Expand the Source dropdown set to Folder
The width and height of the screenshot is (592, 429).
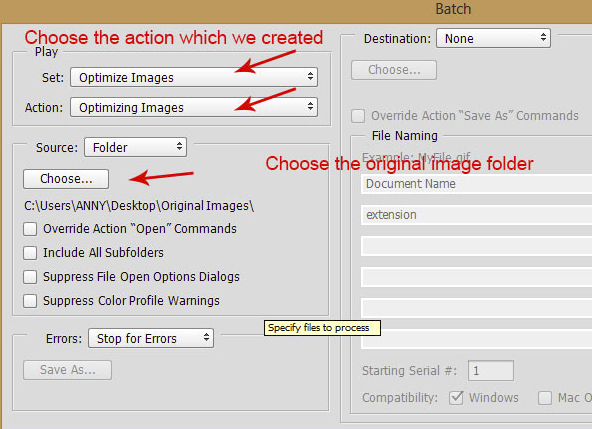tap(135, 147)
